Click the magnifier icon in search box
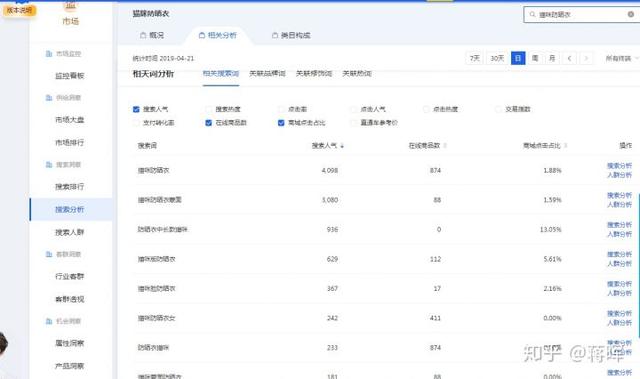Viewport: 640px width, 379px height. coord(532,14)
